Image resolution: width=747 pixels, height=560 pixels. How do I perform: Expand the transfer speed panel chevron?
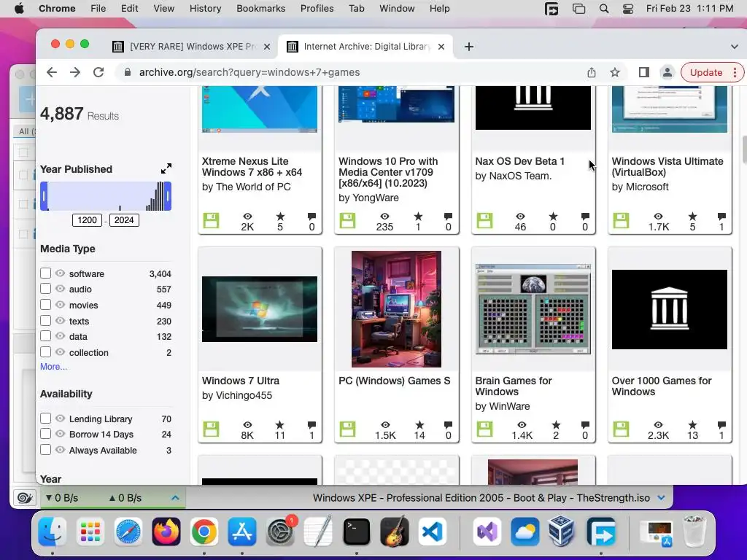pos(175,497)
